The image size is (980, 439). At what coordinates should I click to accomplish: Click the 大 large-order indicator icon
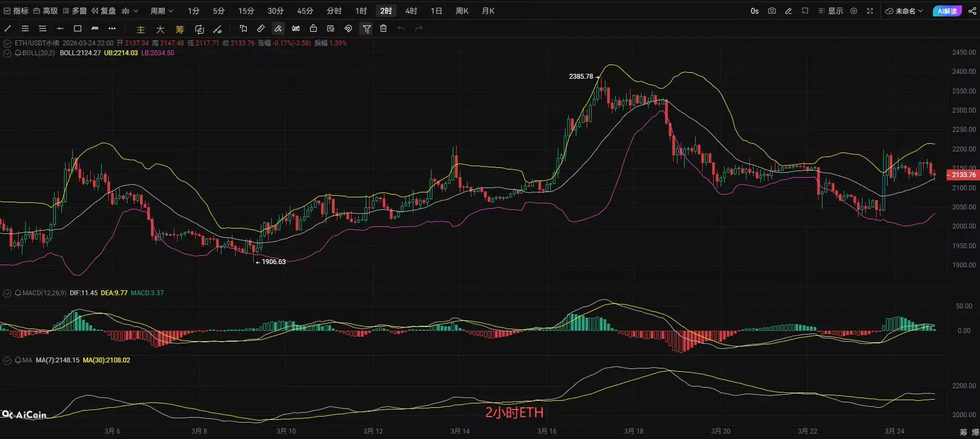pyautogui.click(x=160, y=30)
